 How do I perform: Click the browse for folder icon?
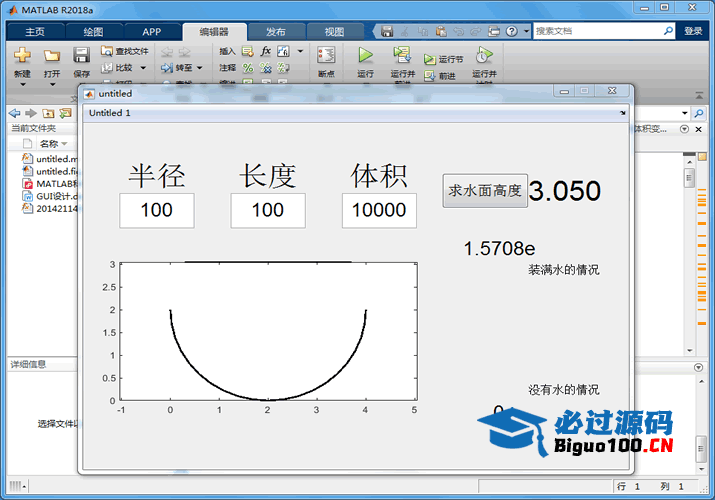point(66,113)
